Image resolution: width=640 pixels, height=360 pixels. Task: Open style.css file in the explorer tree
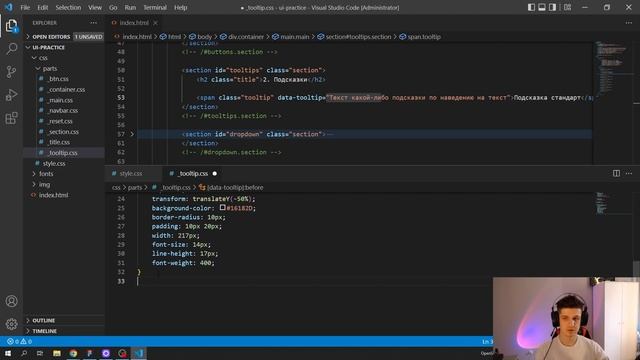(54, 163)
